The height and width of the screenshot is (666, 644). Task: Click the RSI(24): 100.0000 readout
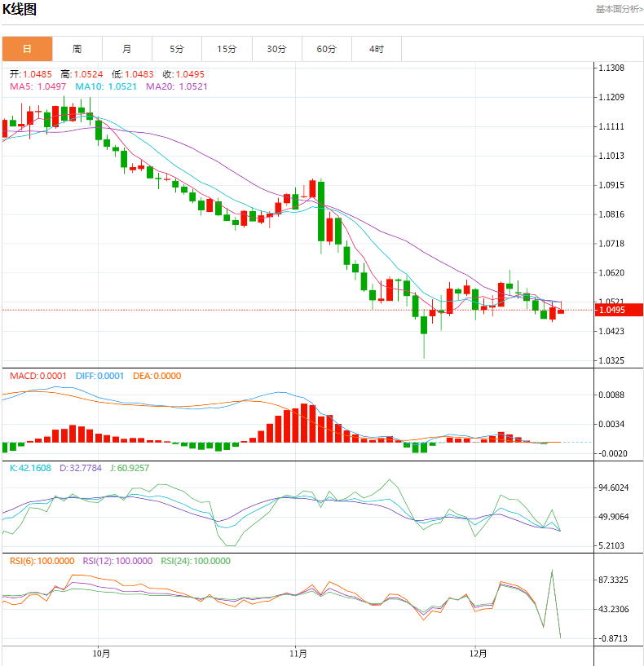pos(196,561)
